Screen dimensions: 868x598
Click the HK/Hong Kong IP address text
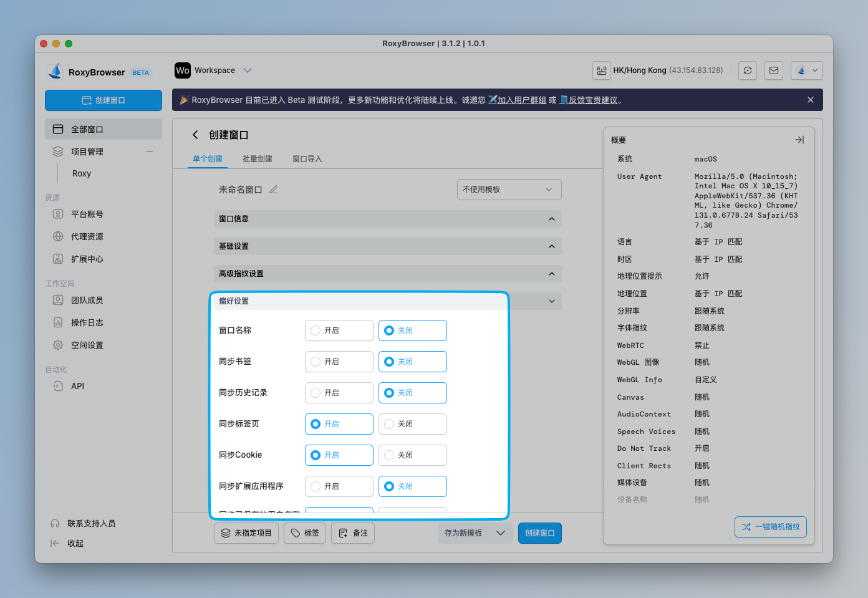(x=696, y=70)
